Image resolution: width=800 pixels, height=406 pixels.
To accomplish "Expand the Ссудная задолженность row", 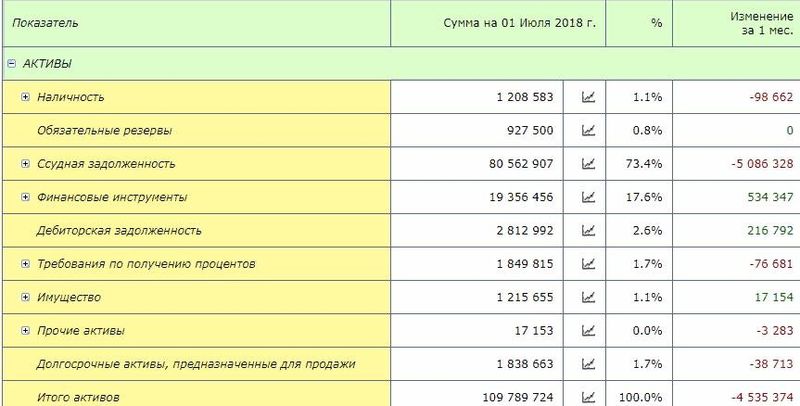I will coord(26,164).
